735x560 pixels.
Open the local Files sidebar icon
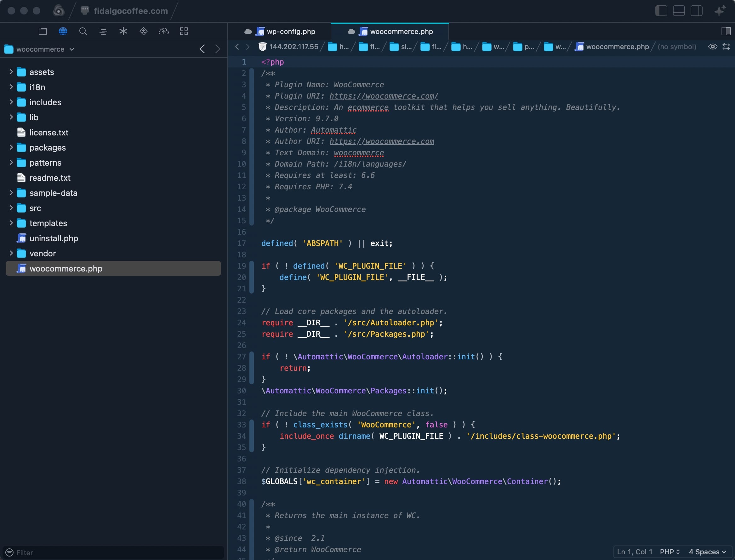(x=43, y=31)
